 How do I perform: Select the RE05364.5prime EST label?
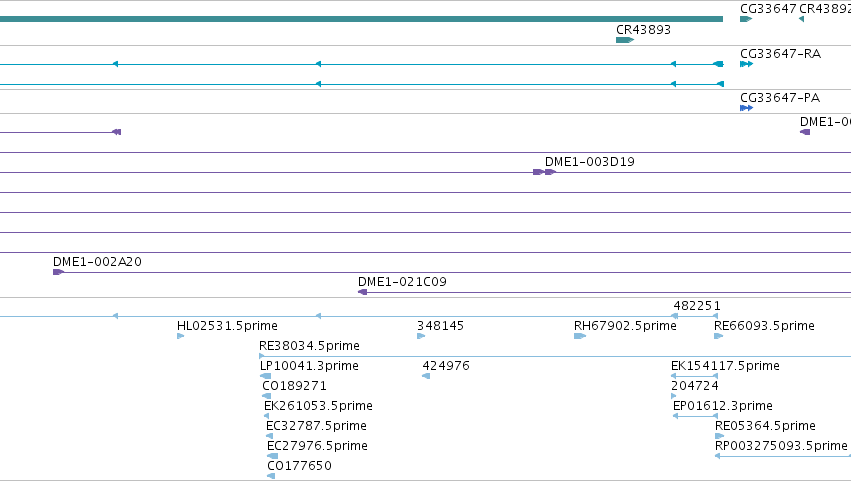click(x=765, y=426)
